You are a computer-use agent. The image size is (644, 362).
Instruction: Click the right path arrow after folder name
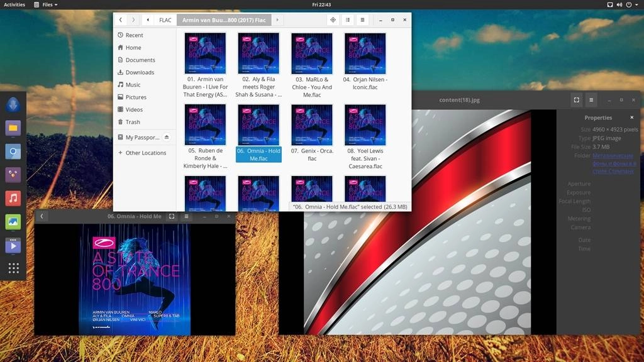[277, 19]
